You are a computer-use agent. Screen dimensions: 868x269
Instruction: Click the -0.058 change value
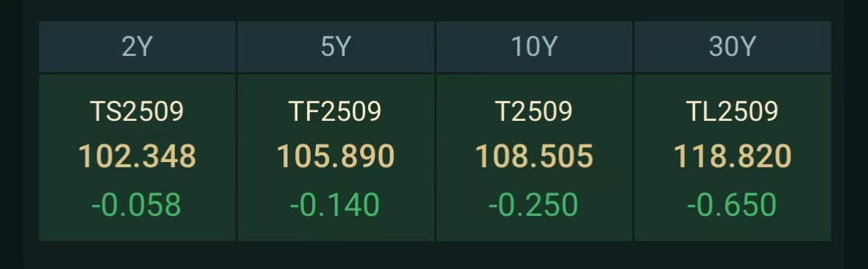point(136,205)
